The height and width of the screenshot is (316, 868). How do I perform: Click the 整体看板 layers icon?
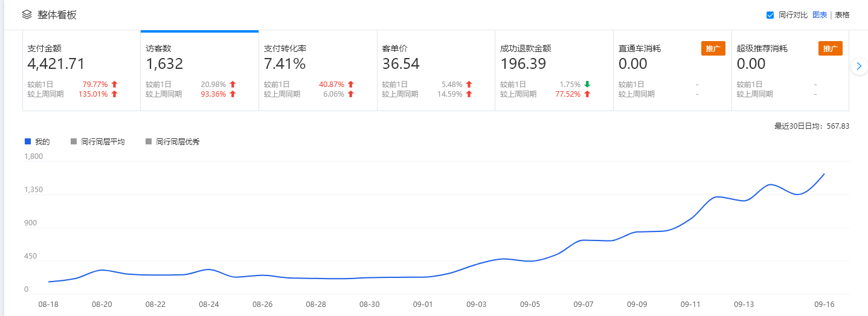tap(27, 15)
